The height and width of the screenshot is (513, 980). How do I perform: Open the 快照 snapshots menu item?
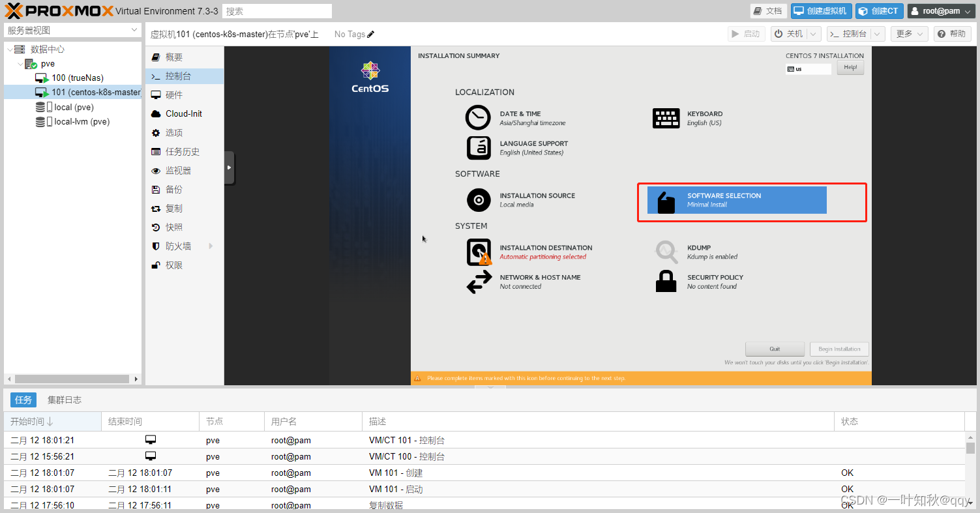click(185, 227)
